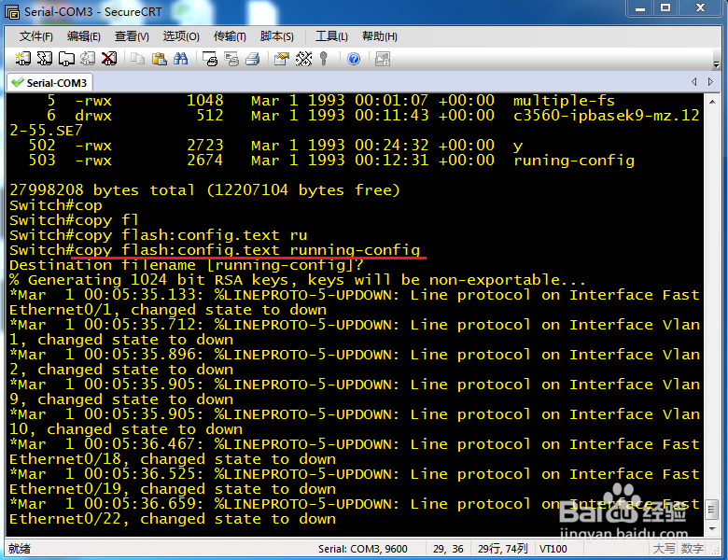Open the 编辑(E) menu
Viewport: 728px width, 560px height.
point(84,36)
